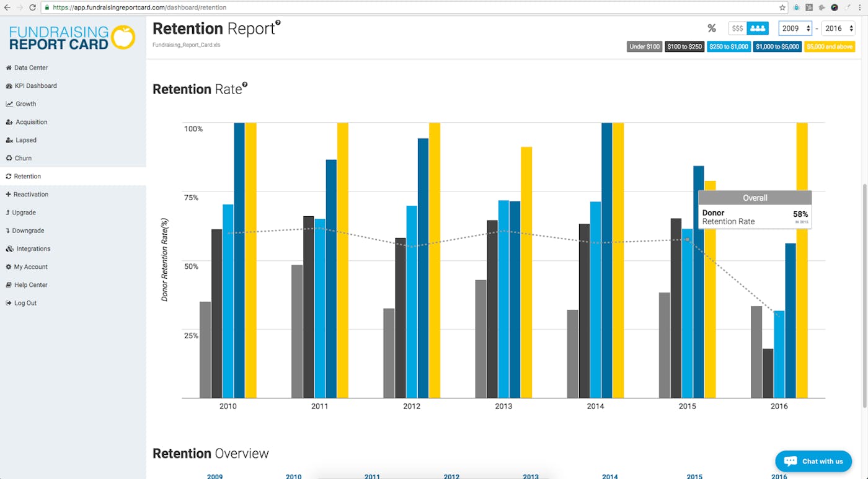Click the round color wheel extension icon
This screenshot has width=868, height=479.
(835, 7)
